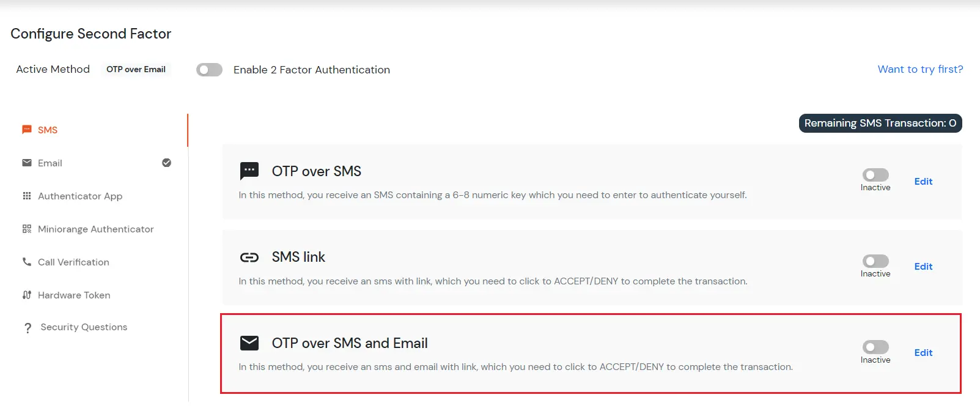Click the Call Verification phone icon
980x411 pixels.
(27, 262)
